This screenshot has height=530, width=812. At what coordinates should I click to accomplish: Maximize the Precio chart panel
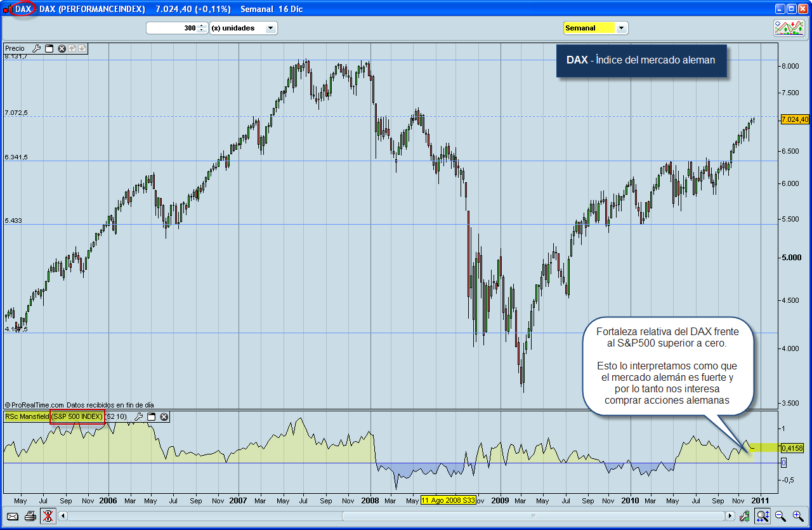click(x=49, y=48)
